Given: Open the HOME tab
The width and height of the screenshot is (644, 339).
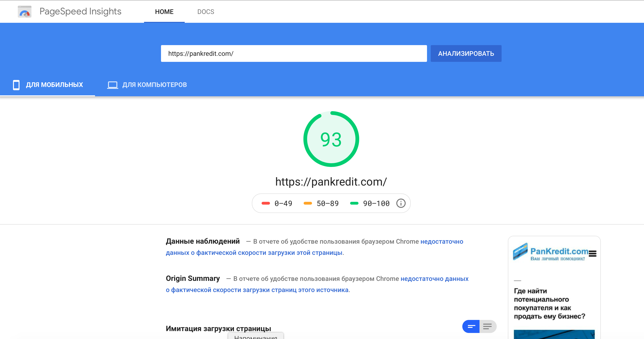Looking at the screenshot, I should (164, 12).
